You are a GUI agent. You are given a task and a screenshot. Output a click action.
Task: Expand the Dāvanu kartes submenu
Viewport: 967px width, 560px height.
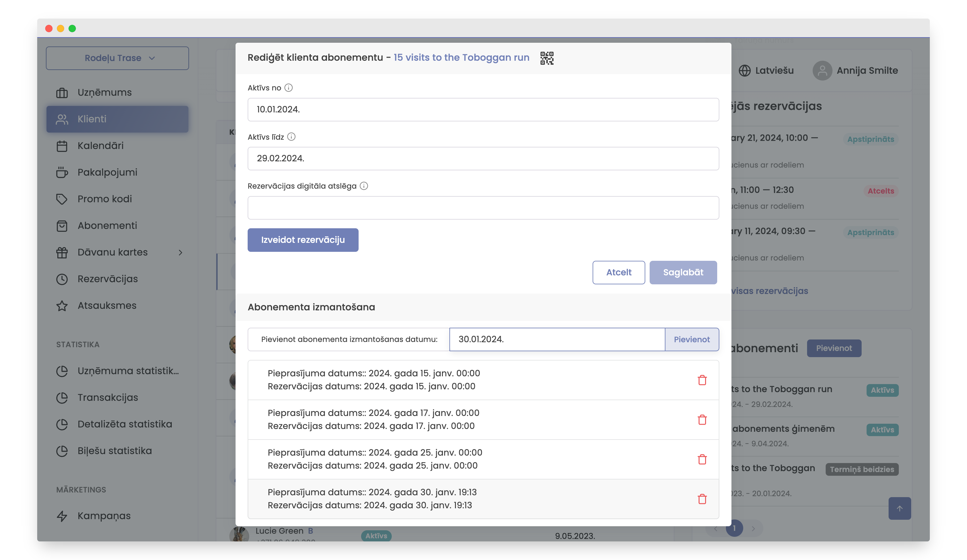pyautogui.click(x=180, y=252)
